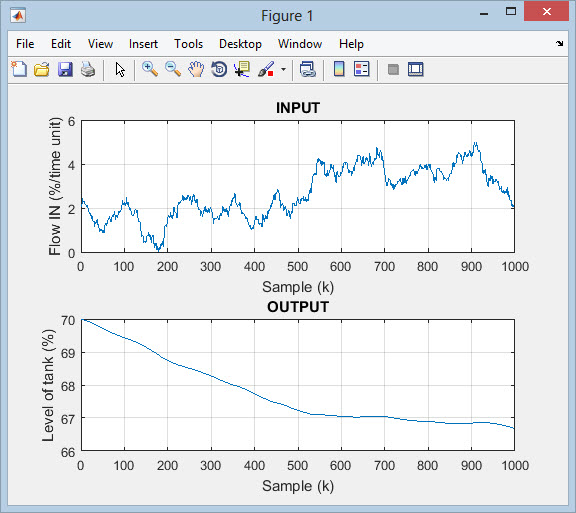Image resolution: width=576 pixels, height=513 pixels.
Task: Enable the Data Cursor tool
Action: click(x=242, y=69)
